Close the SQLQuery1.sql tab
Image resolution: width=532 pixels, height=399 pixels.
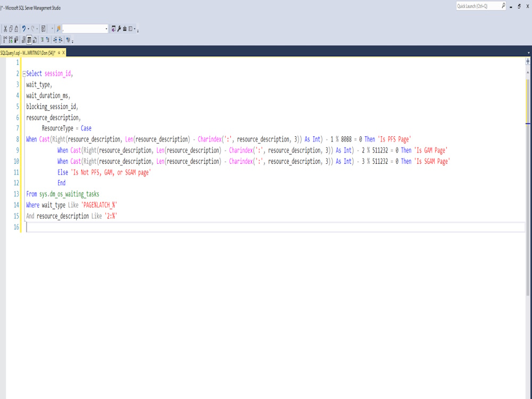point(63,53)
